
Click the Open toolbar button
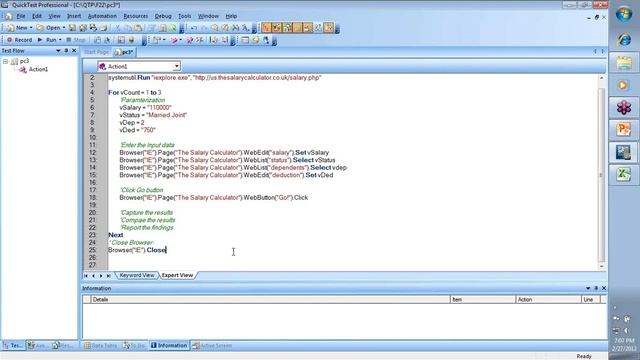pyautogui.click(x=49, y=28)
